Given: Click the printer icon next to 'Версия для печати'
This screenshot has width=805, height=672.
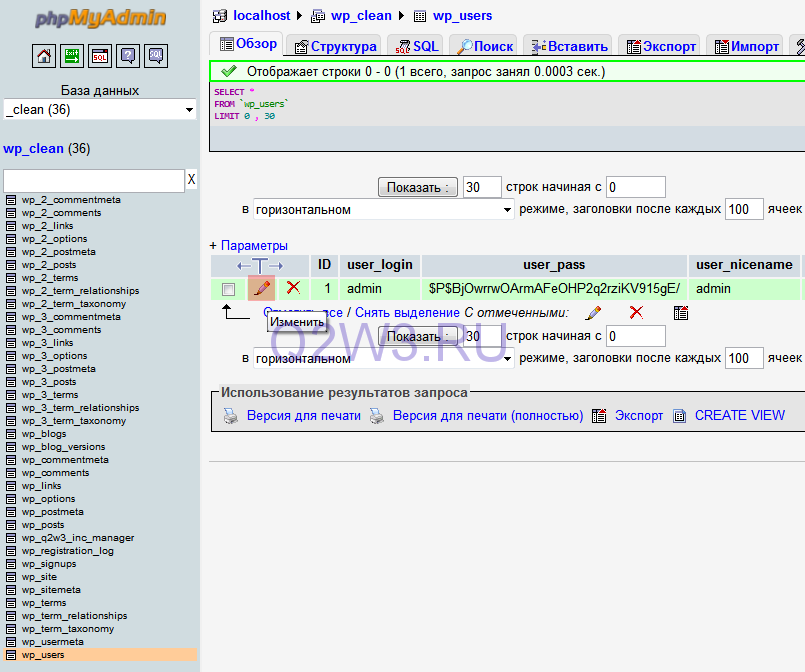Looking at the screenshot, I should [231, 416].
